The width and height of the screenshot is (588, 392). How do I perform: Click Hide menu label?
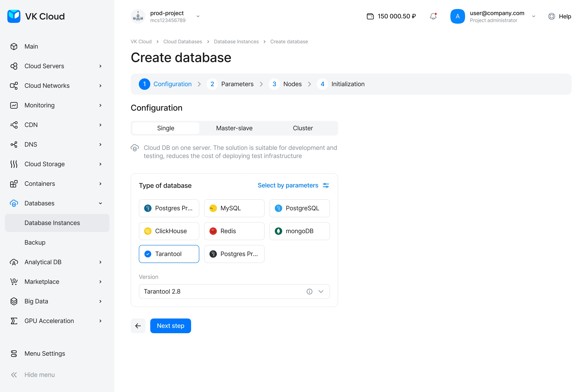point(39,375)
